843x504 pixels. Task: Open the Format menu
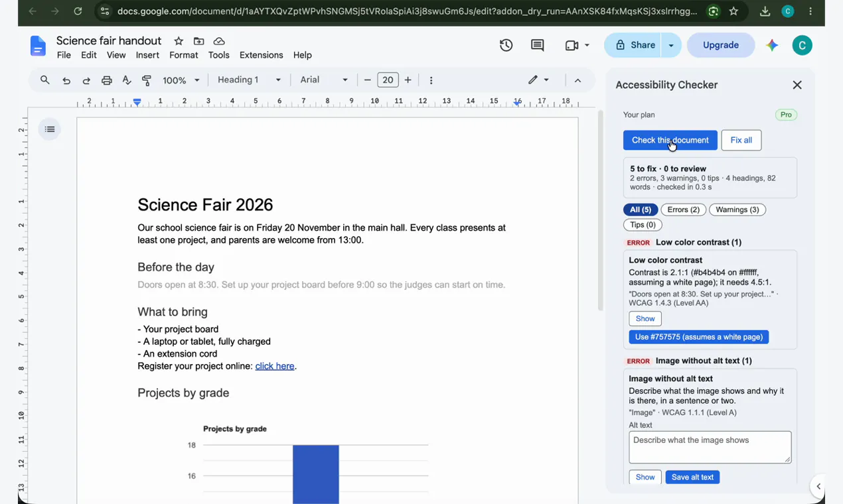tap(184, 55)
